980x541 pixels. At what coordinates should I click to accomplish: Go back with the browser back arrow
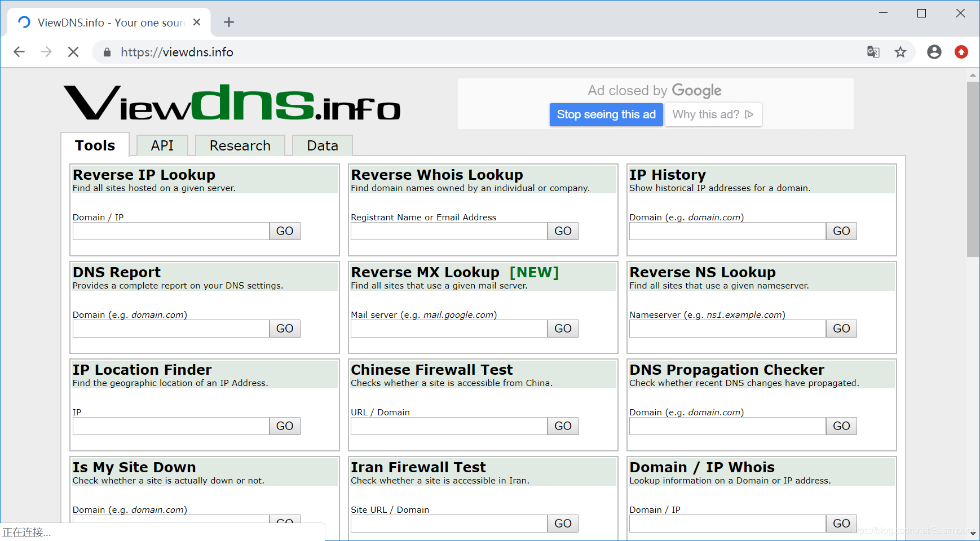pyautogui.click(x=19, y=52)
